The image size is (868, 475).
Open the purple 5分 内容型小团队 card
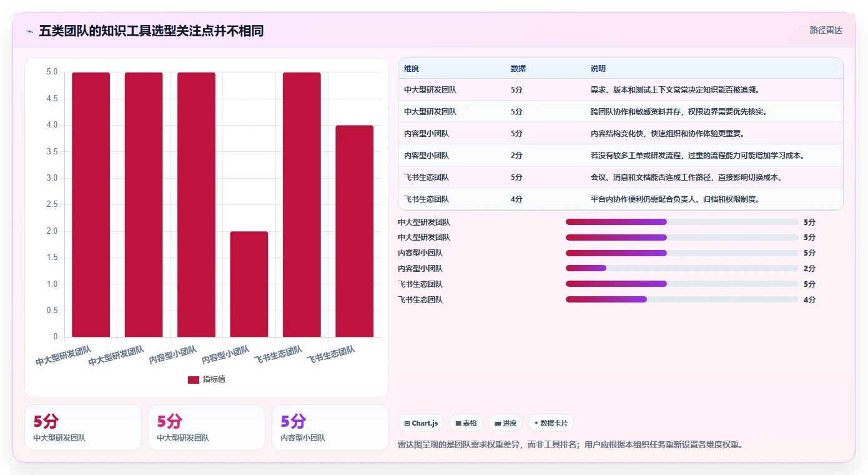(330, 427)
